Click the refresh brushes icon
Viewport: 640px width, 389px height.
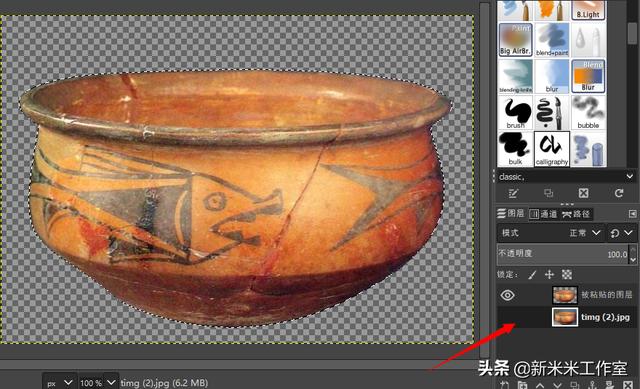(x=619, y=193)
